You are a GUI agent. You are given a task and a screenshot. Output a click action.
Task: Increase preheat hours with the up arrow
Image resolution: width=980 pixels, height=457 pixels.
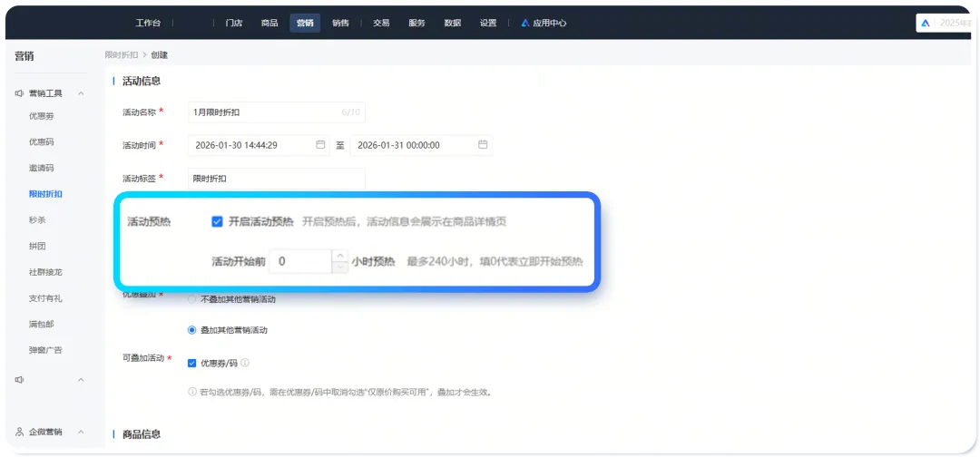coord(339,255)
